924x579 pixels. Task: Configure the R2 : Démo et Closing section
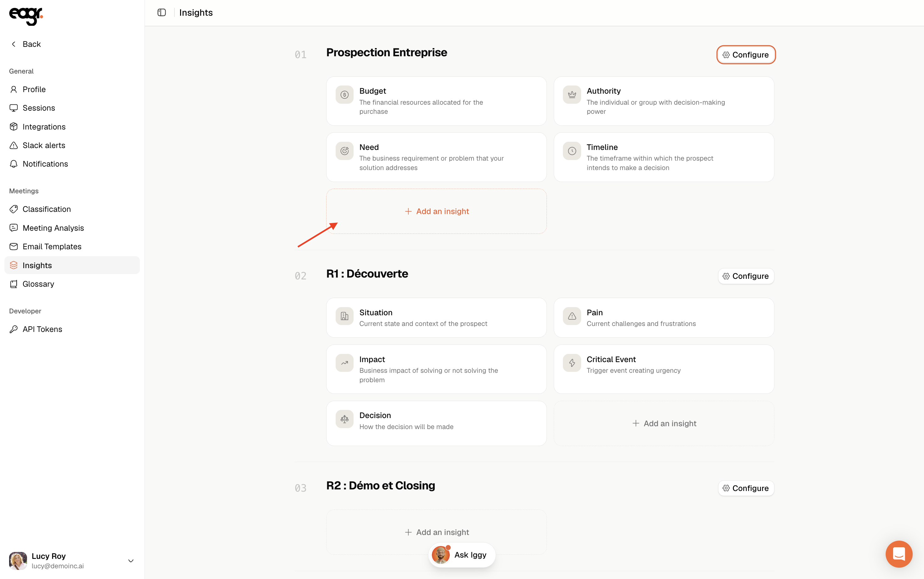coord(745,488)
